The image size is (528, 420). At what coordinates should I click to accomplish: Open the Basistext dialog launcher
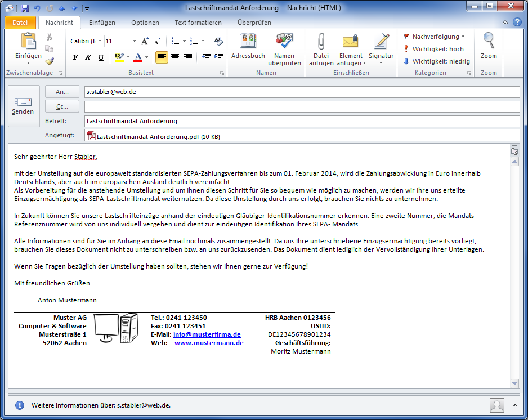pos(222,73)
